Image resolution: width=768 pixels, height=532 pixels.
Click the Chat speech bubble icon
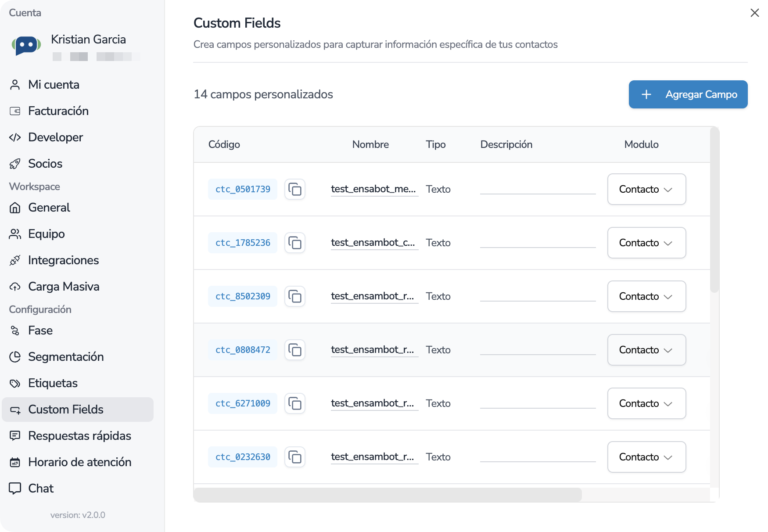(x=15, y=489)
